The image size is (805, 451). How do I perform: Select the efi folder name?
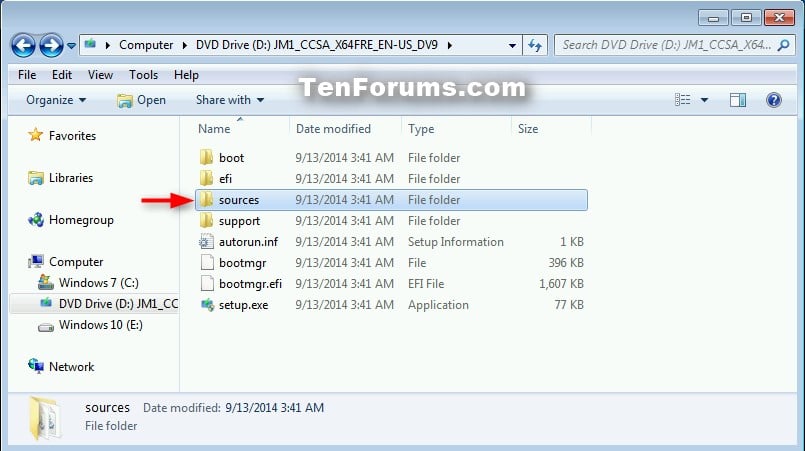pos(225,179)
